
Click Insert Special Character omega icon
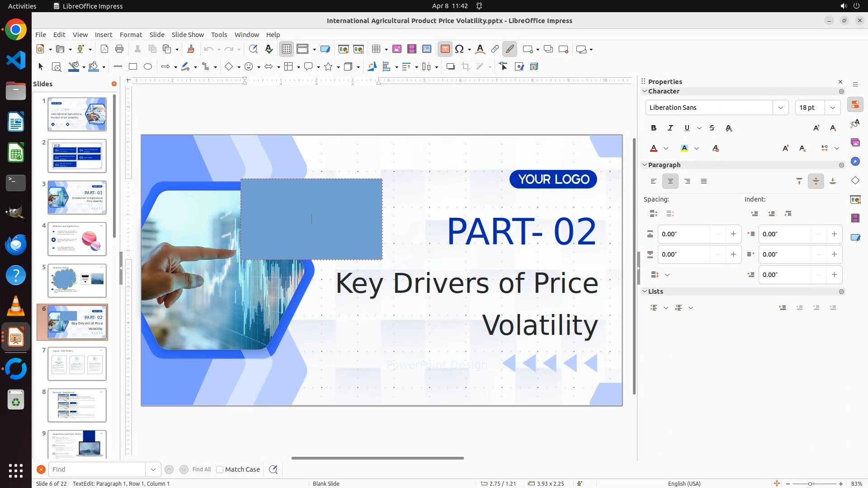click(x=459, y=49)
